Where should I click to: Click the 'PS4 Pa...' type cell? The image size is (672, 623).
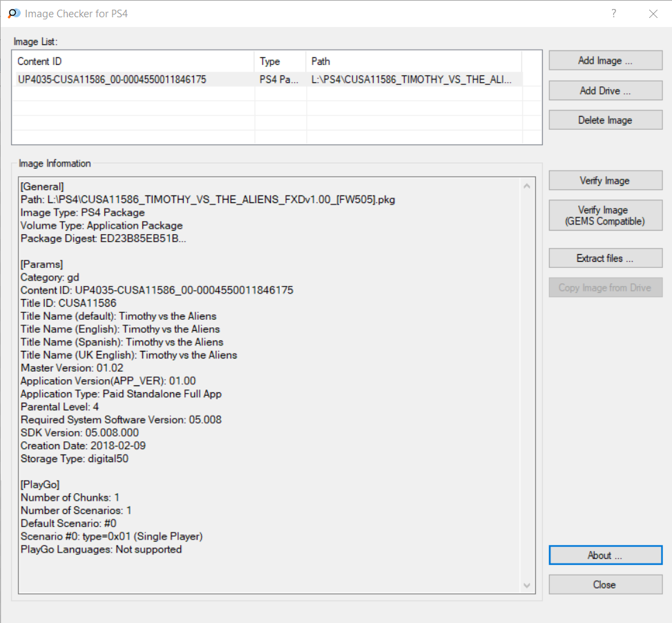(x=279, y=79)
